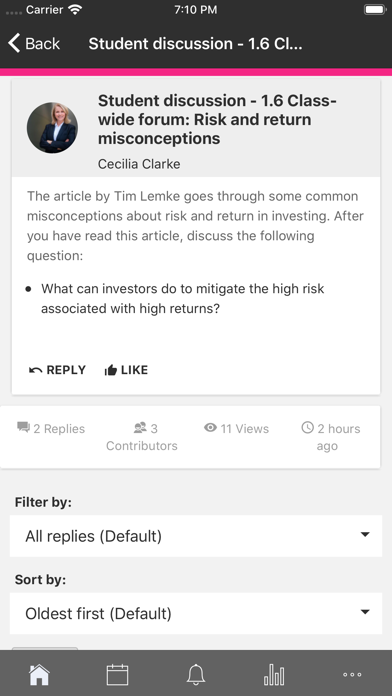Expand Filter by dropdown arrow
This screenshot has height=696, width=392.
point(365,535)
